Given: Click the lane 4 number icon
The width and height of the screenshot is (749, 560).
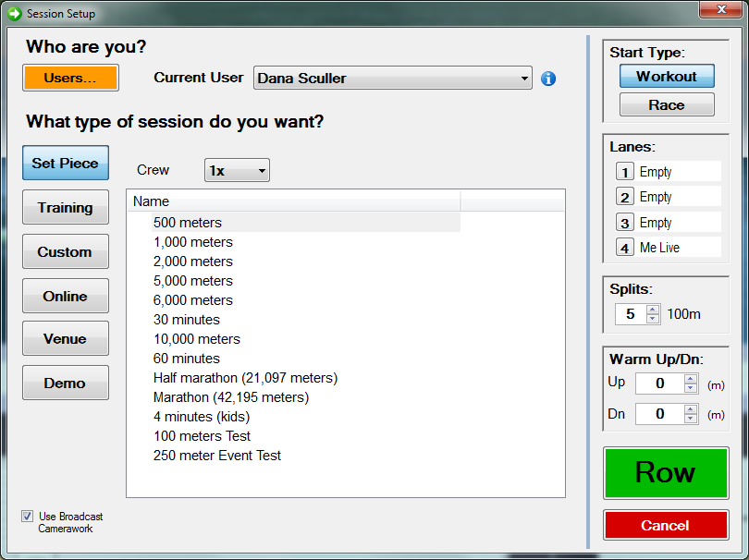Looking at the screenshot, I should click(625, 248).
